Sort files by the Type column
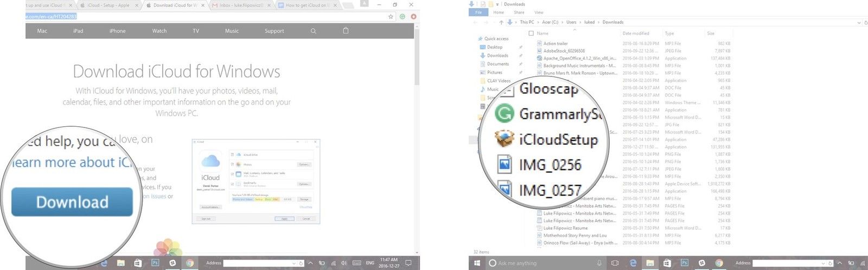Image resolution: width=868 pixels, height=270 pixels. [669, 34]
